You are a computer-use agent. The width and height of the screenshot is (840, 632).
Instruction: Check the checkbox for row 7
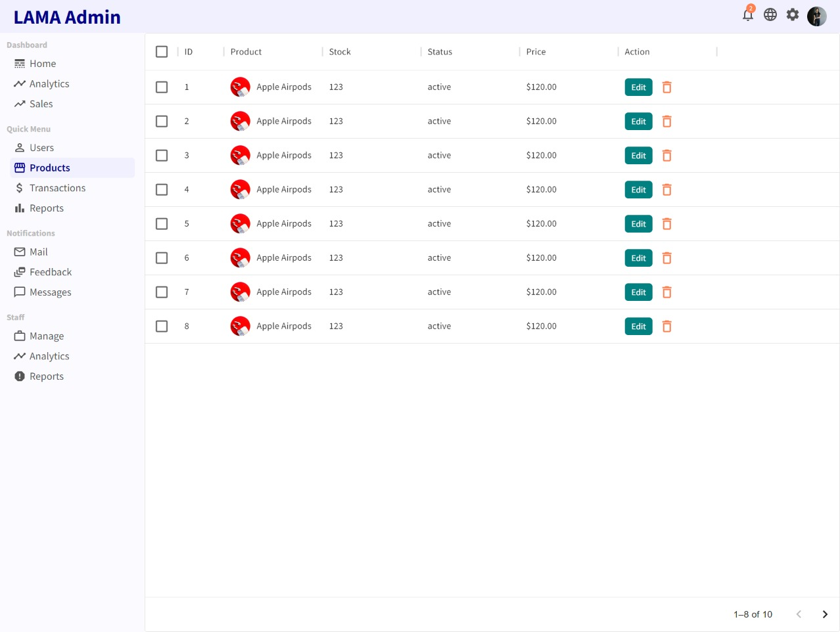pyautogui.click(x=162, y=292)
